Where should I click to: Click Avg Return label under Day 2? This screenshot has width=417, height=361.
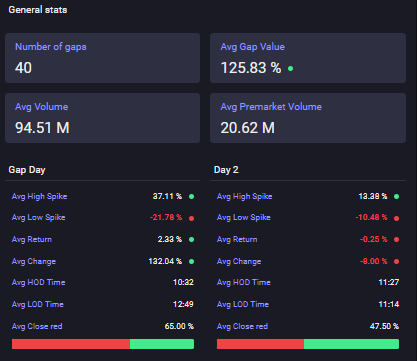coord(237,240)
